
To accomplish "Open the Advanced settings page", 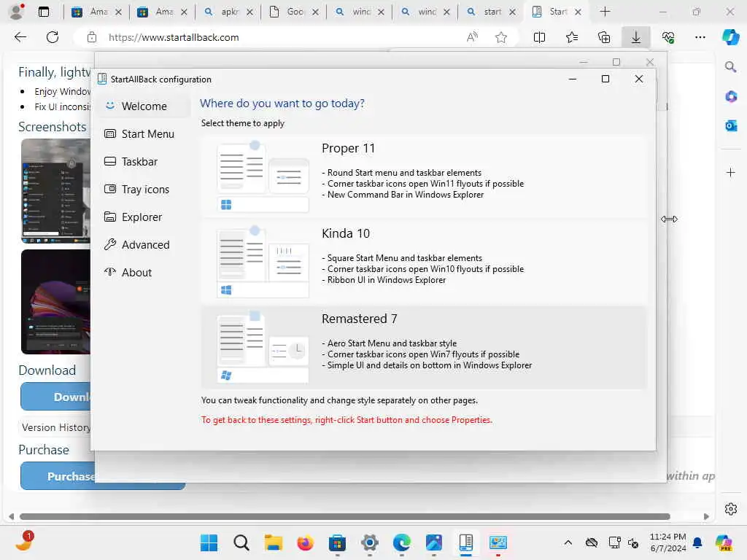I will [144, 244].
